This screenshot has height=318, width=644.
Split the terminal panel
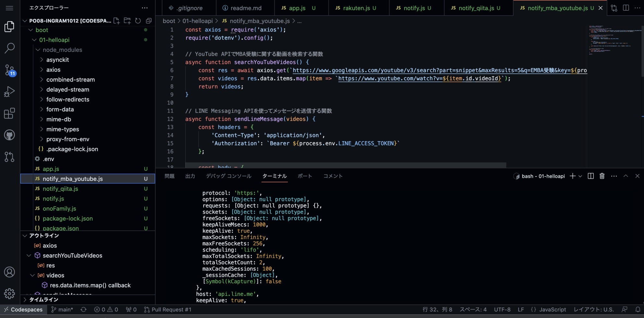click(x=591, y=176)
